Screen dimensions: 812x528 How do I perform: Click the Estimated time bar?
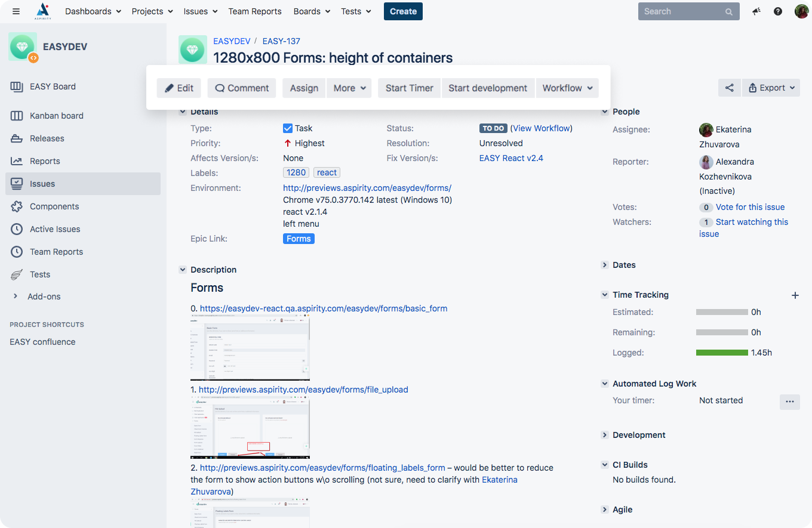(722, 312)
